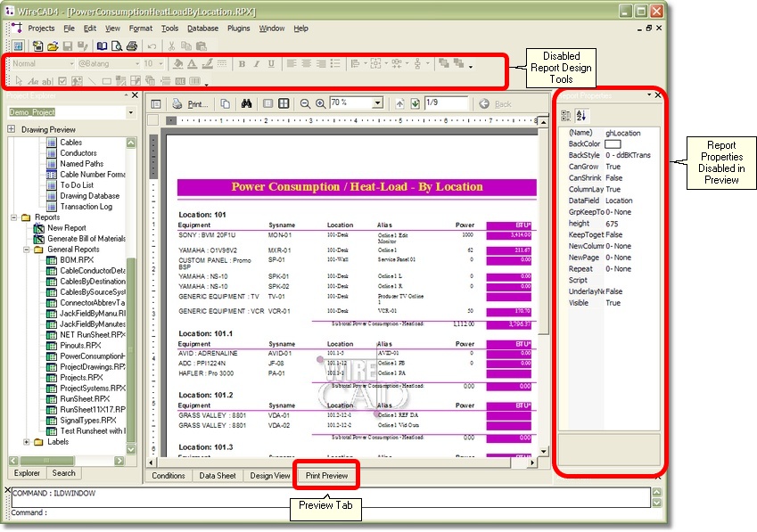Screen dimensions: 757x532
Task: Click the align left icon in the design tools
Action: point(292,63)
